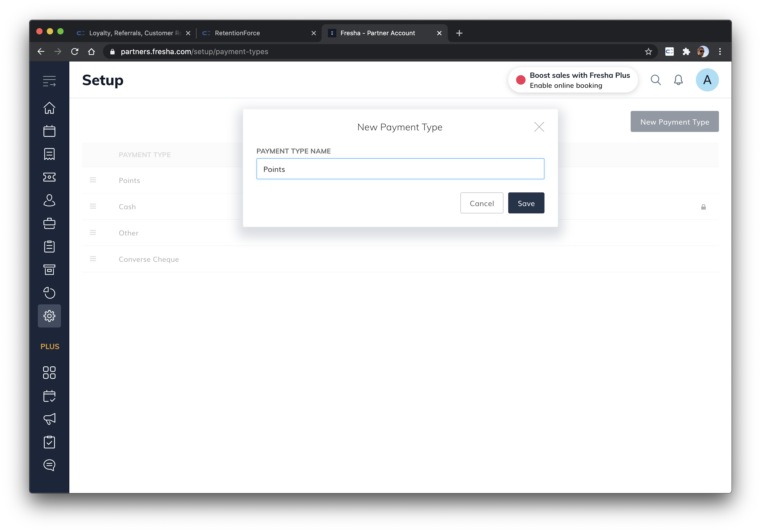The width and height of the screenshot is (761, 532).
Task: Switch to Loyalty, Referrals browser tab
Action: [133, 33]
